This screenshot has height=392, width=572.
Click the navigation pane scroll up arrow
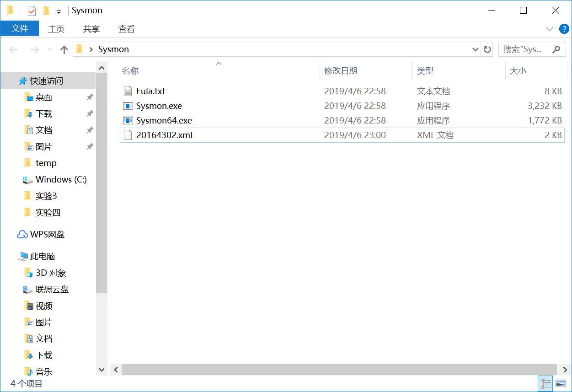pyautogui.click(x=102, y=69)
